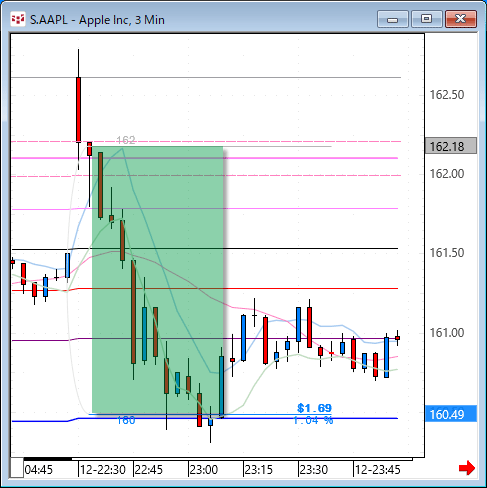
Task: Click the 162.50 price scale label
Action: [x=447, y=95]
